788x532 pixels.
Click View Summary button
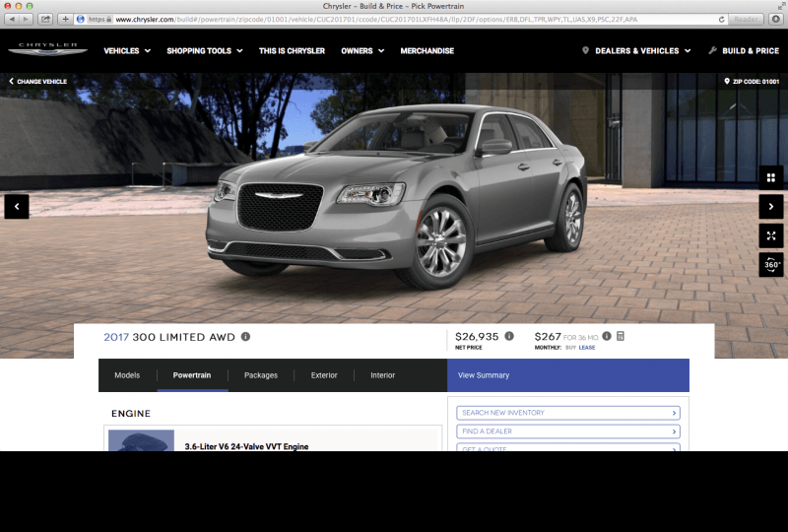568,375
